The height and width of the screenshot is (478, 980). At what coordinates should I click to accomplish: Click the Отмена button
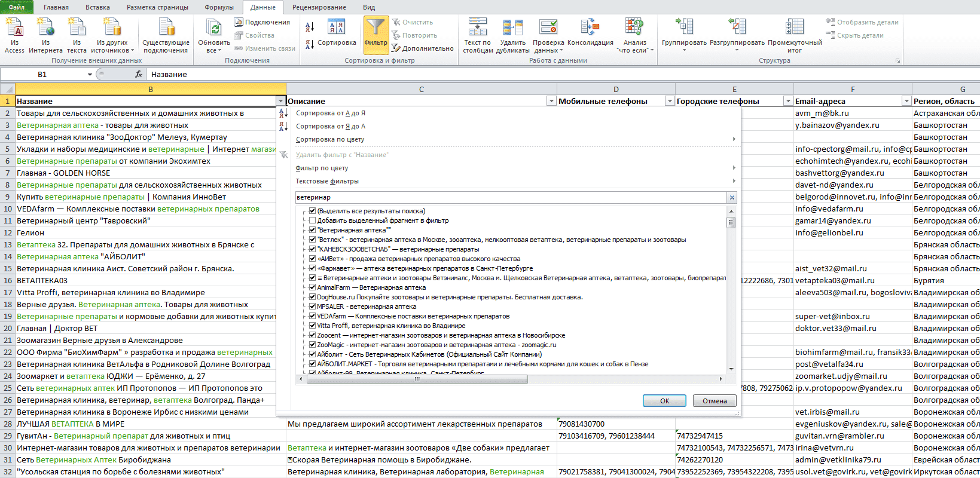pos(715,401)
